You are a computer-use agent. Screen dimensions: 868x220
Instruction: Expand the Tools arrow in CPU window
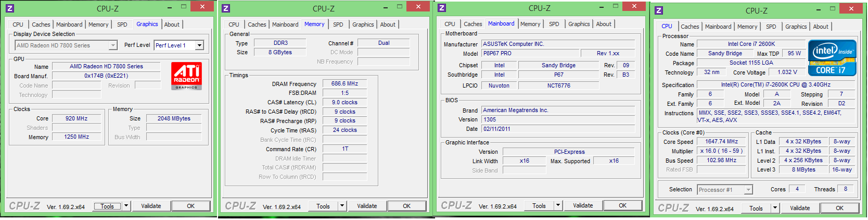point(775,208)
